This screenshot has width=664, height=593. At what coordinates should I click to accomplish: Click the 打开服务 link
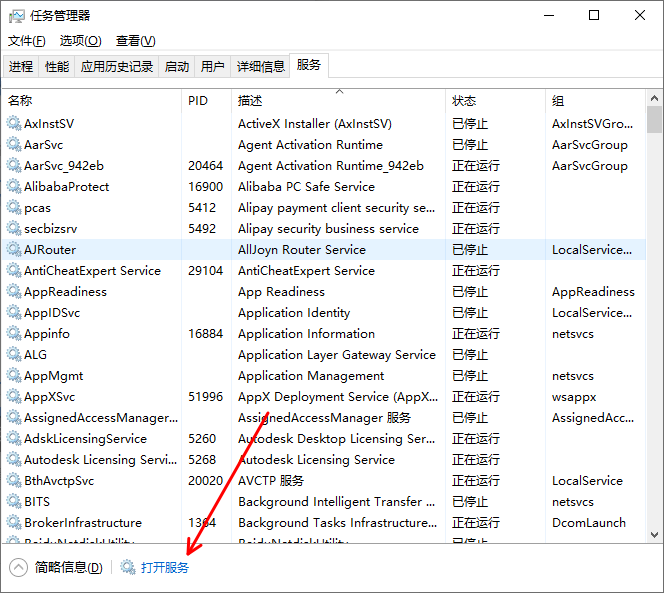[x=165, y=568]
